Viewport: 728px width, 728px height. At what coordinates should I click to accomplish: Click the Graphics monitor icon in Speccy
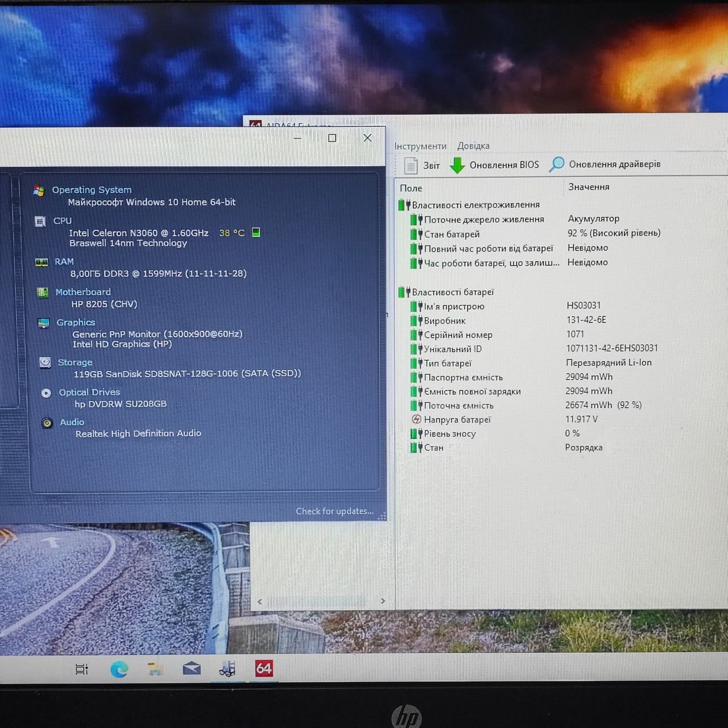44,323
